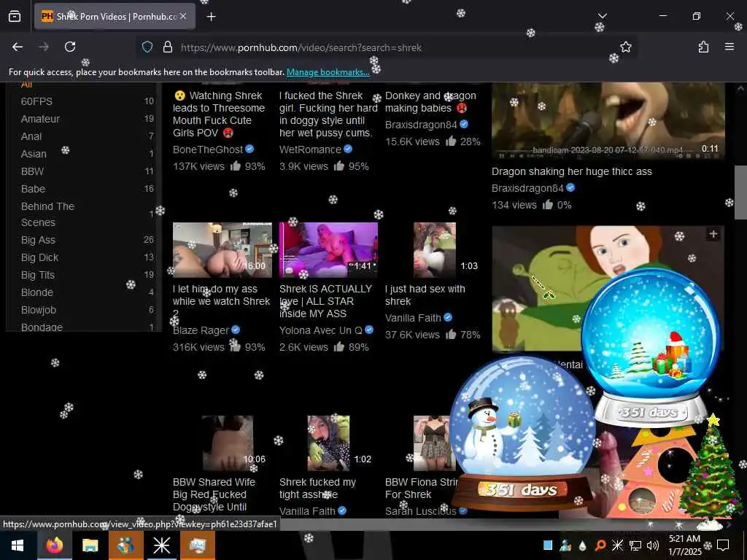
Task: Go forward one page
Action: 44,47
